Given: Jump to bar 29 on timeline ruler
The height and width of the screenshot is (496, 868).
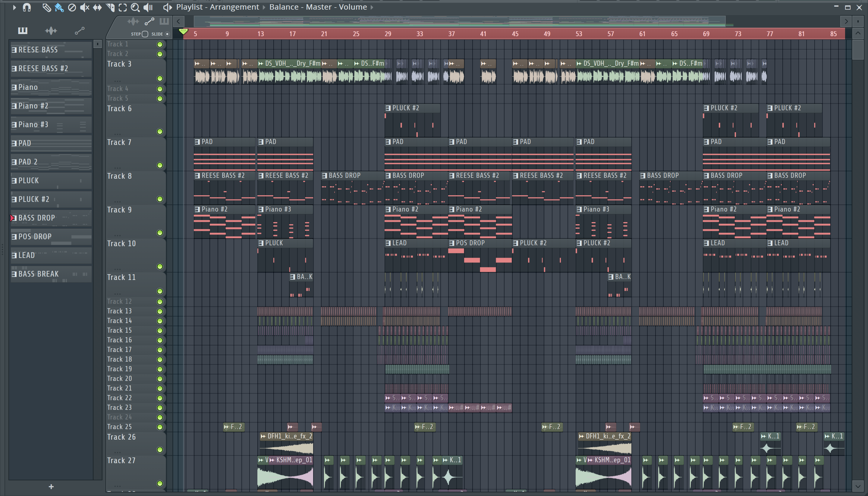Looking at the screenshot, I should point(388,34).
